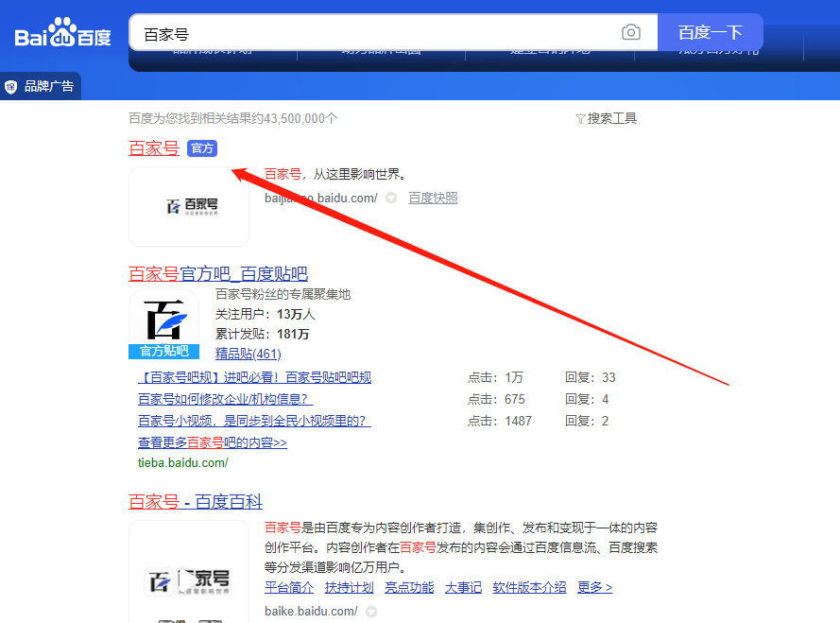This screenshot has height=623, width=840.
Task: Select the 品牌广告 tab on the left
Action: pyautogui.click(x=40, y=85)
